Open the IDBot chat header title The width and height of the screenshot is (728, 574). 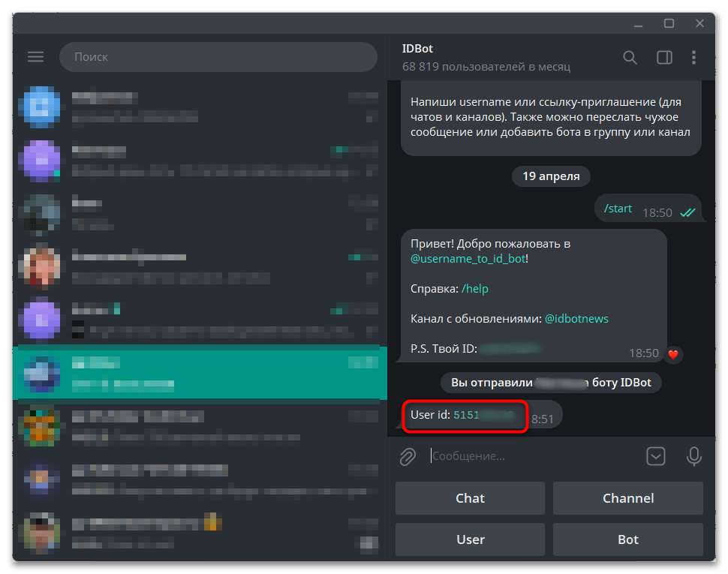[x=417, y=49]
